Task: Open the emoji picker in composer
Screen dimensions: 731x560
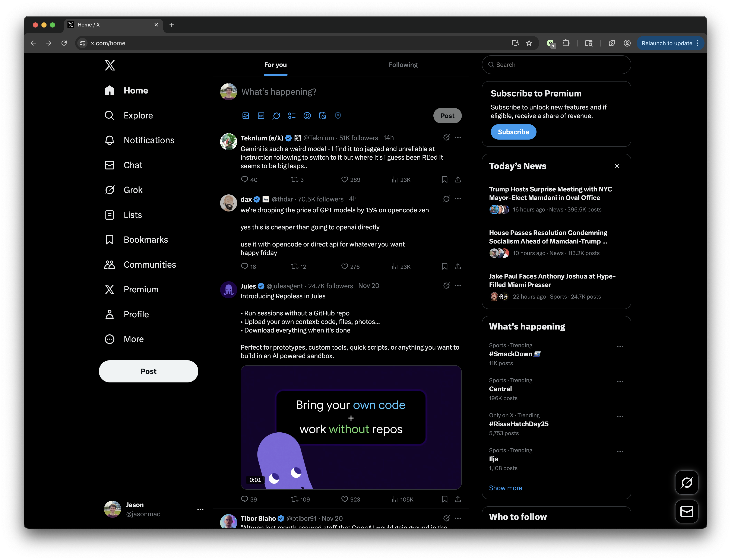Action: (307, 116)
